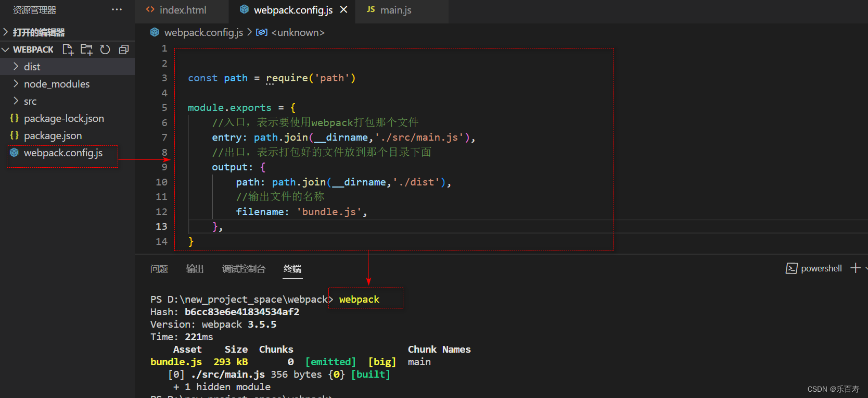
Task: Close the webpack.config.js tab
Action: click(x=343, y=10)
